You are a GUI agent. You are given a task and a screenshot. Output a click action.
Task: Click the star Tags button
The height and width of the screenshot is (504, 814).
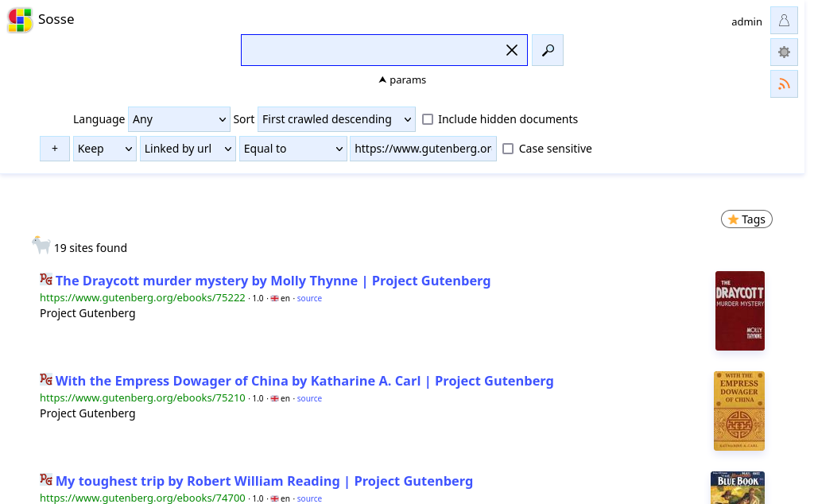point(746,219)
